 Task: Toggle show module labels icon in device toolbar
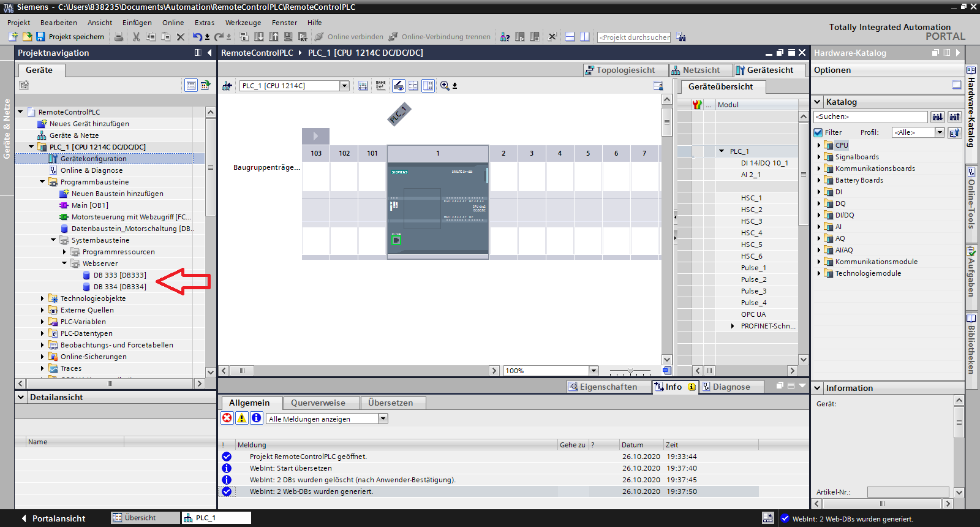point(381,86)
